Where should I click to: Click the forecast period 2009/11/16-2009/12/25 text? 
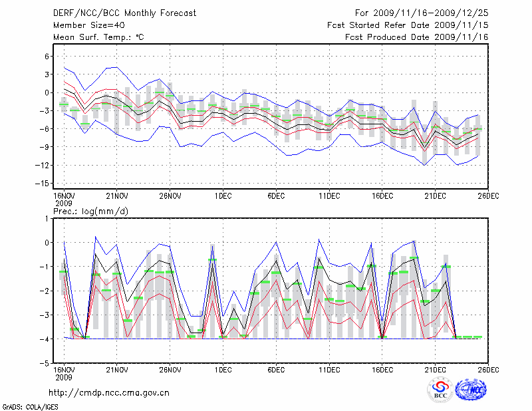422,13
